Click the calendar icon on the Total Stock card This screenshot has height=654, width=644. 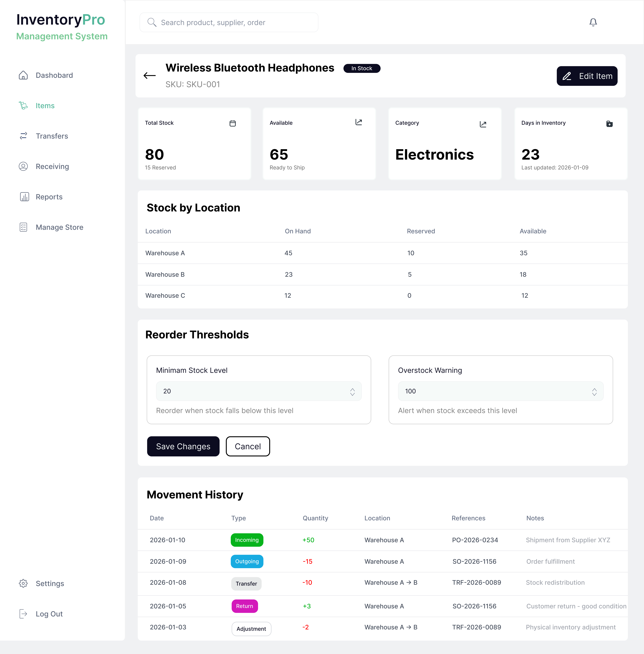233,123
